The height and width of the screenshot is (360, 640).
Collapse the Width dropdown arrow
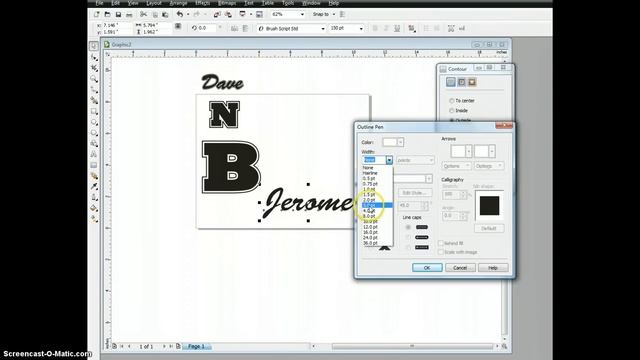(389, 160)
